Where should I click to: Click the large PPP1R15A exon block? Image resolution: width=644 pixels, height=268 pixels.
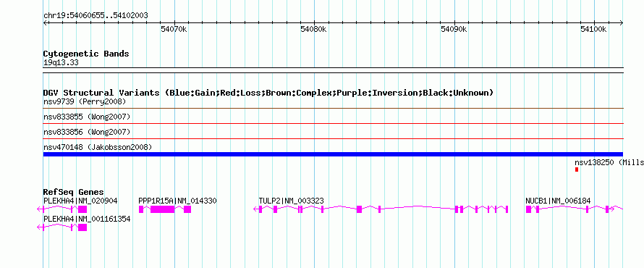click(162, 209)
